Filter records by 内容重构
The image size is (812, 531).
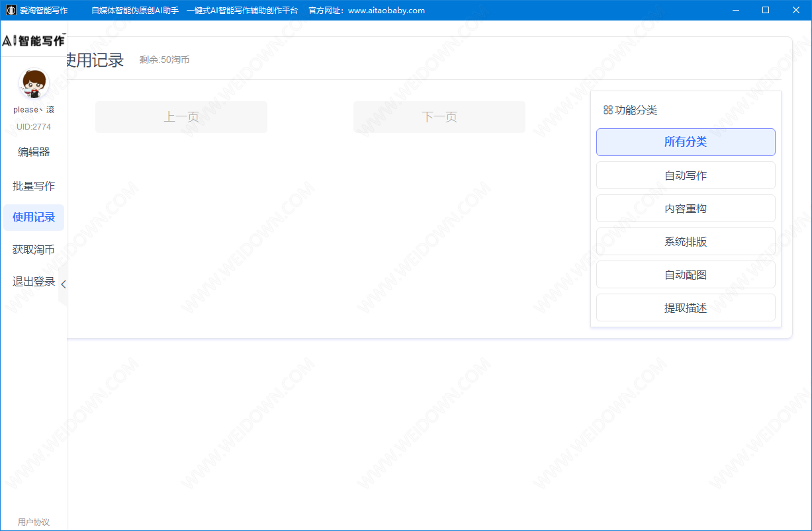pyautogui.click(x=686, y=208)
